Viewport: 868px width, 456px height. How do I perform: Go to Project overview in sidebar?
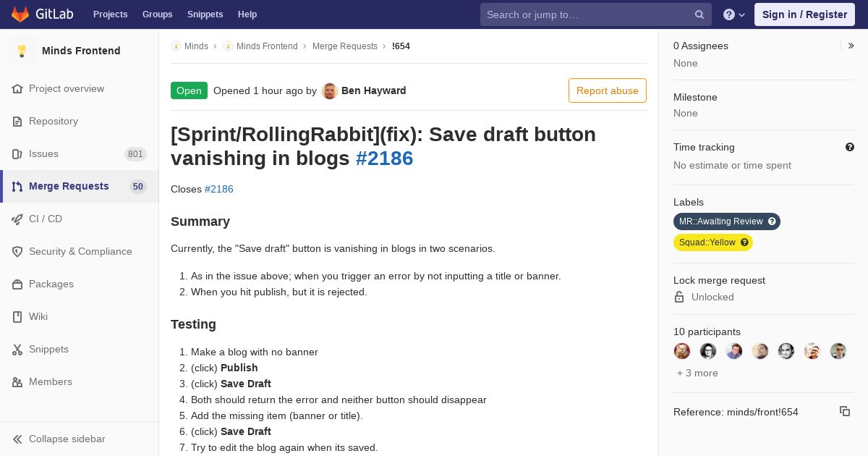[x=80, y=89]
